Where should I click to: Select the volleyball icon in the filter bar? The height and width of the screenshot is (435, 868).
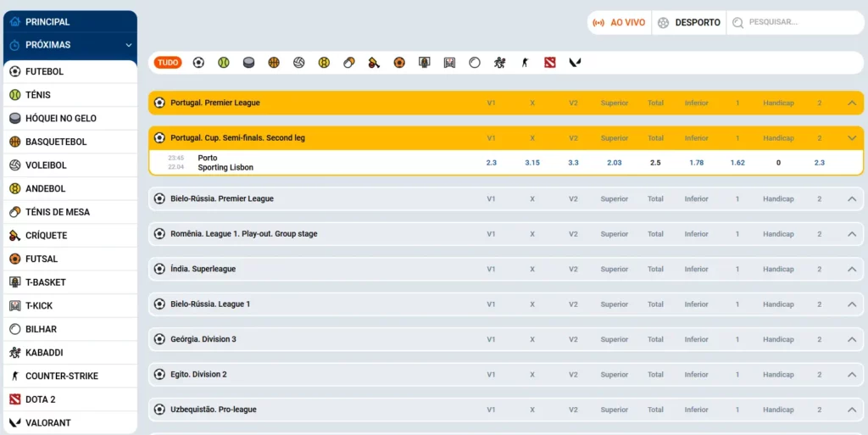[299, 63]
